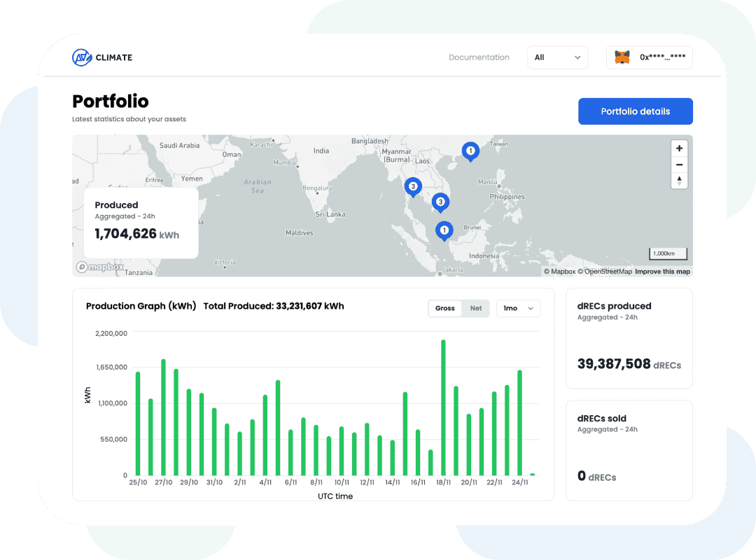
Task: Open the Documentation menu item
Action: pyautogui.click(x=479, y=57)
